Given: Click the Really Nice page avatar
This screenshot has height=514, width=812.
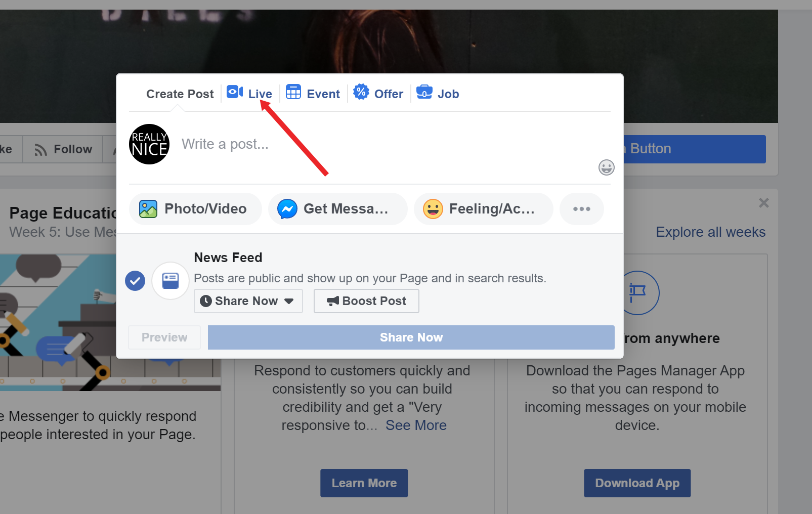Looking at the screenshot, I should click(149, 144).
